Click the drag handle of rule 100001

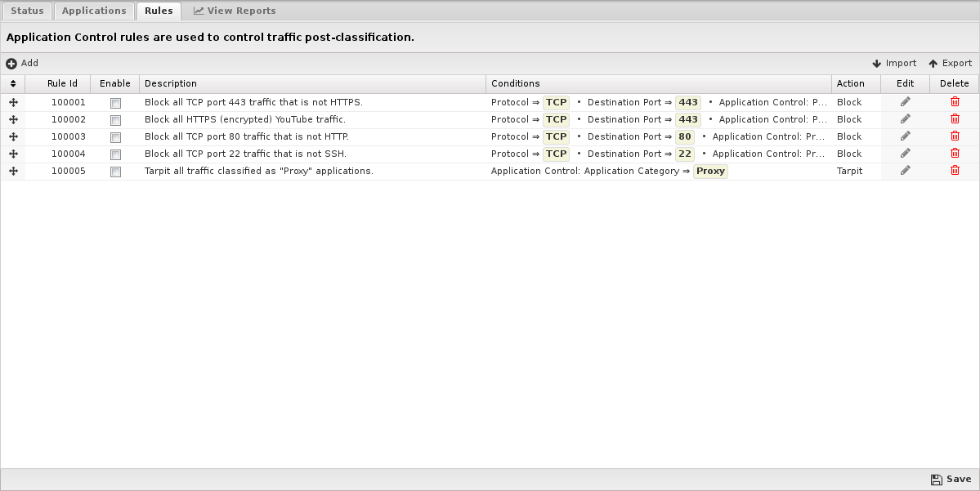tap(13, 102)
